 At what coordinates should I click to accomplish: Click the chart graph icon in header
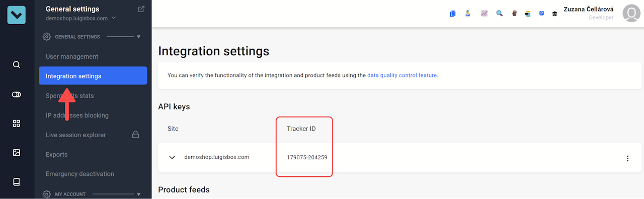pos(485,14)
